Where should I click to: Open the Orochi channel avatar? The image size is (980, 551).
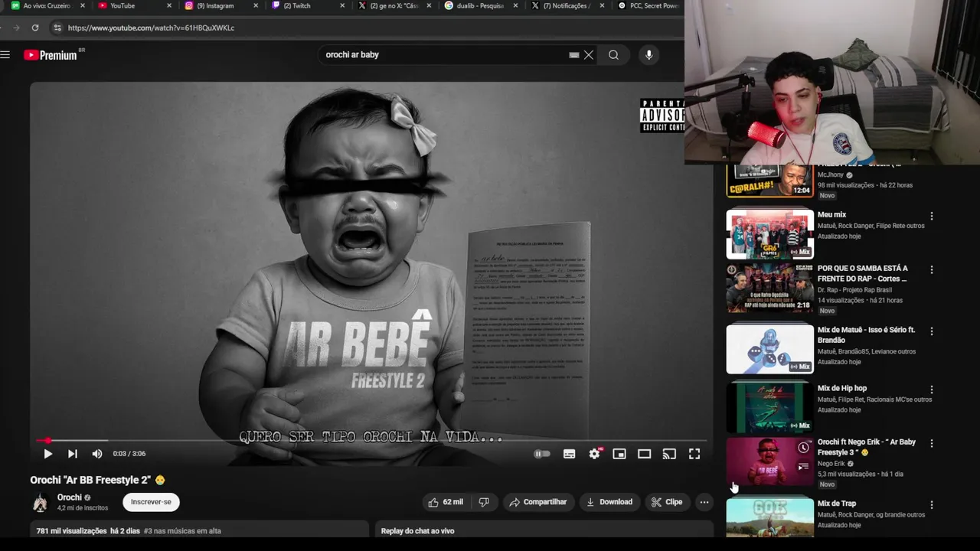(40, 503)
